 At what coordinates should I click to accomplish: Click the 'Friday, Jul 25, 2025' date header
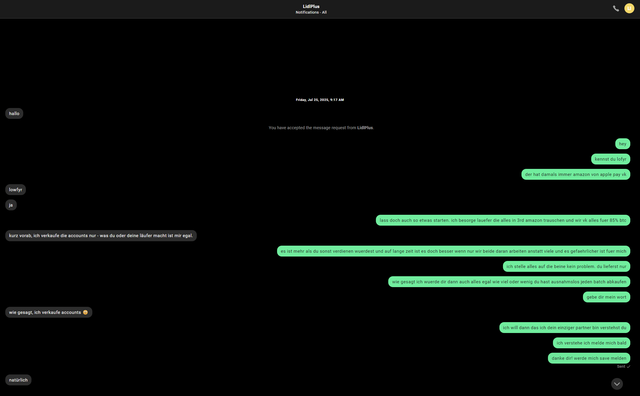pyautogui.click(x=320, y=100)
